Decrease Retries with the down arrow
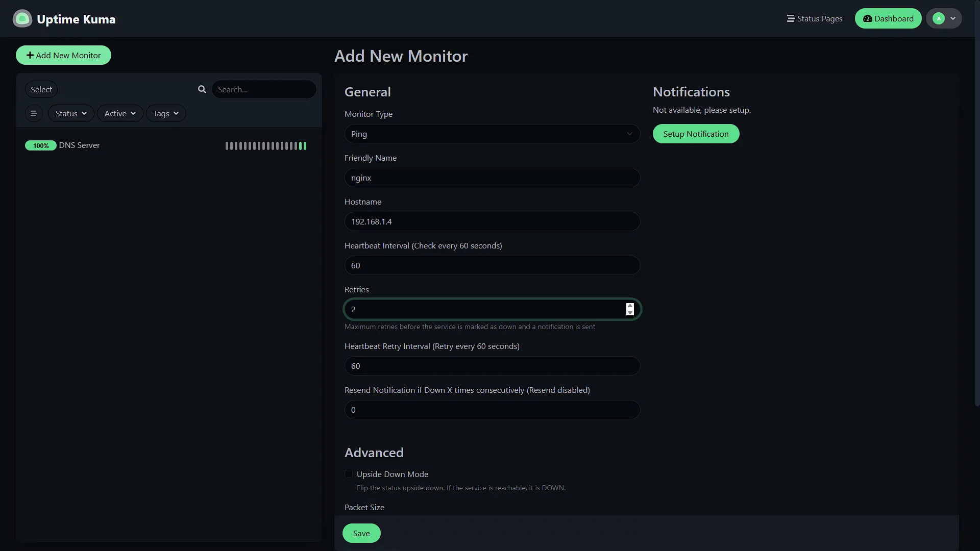The width and height of the screenshot is (980, 551). [630, 312]
